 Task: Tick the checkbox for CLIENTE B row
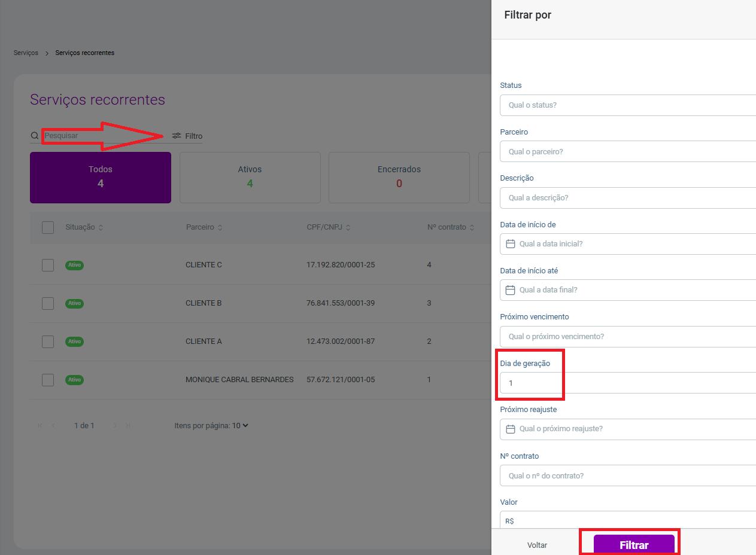(x=48, y=303)
